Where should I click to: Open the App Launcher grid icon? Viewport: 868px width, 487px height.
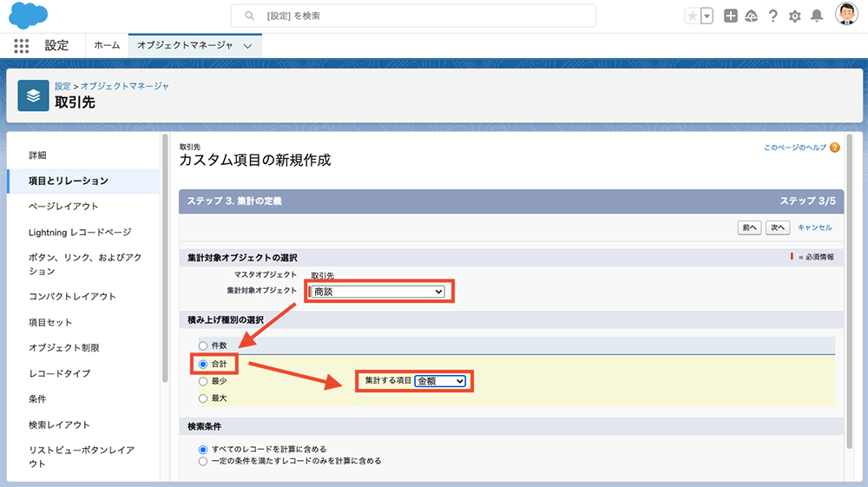click(21, 46)
